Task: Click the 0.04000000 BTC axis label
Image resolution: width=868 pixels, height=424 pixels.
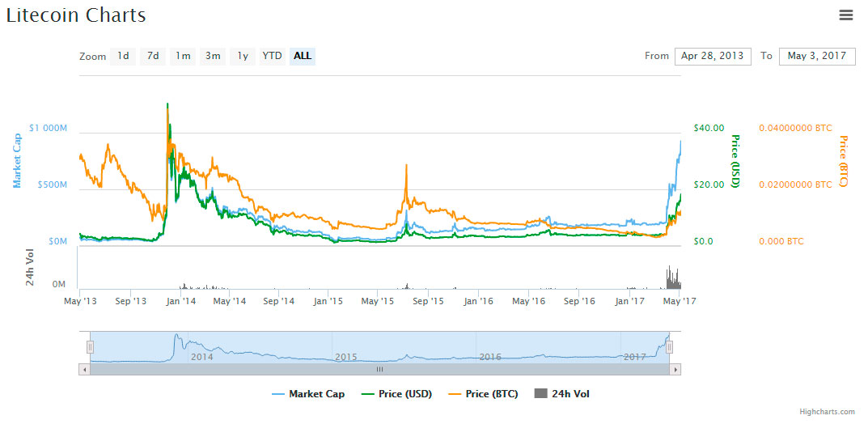Action: pos(795,128)
